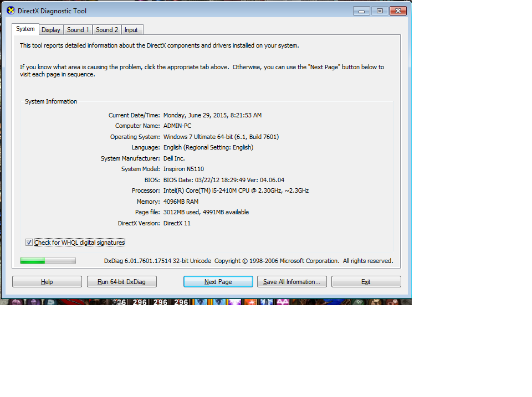Select the processor value Intel Core i5-2410M
The height and width of the screenshot is (397, 532).
point(236,190)
